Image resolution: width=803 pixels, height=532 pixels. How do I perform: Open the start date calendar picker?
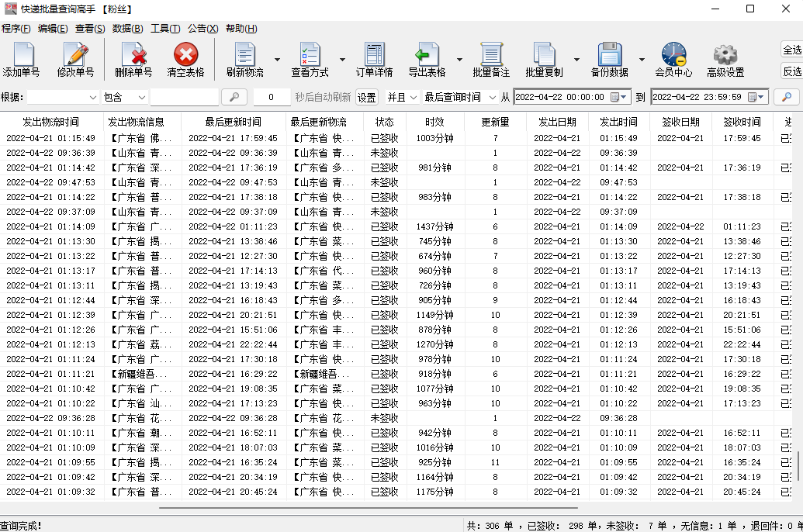(618, 97)
